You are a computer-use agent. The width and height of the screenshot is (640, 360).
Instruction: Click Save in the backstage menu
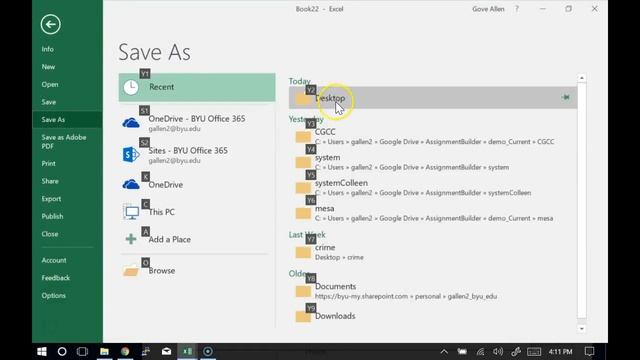coord(49,102)
